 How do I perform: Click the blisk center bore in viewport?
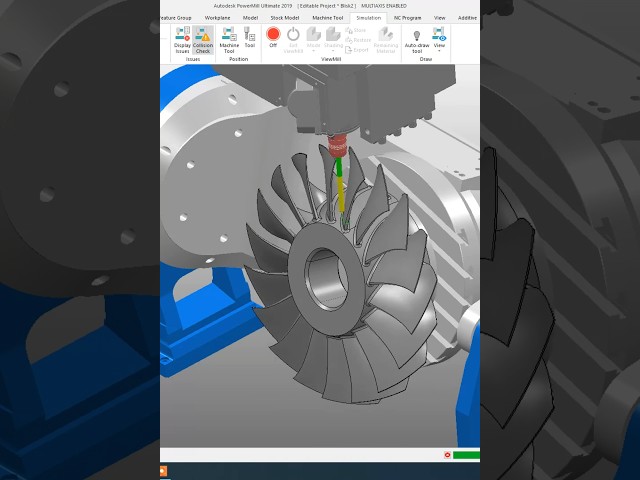[x=326, y=278]
